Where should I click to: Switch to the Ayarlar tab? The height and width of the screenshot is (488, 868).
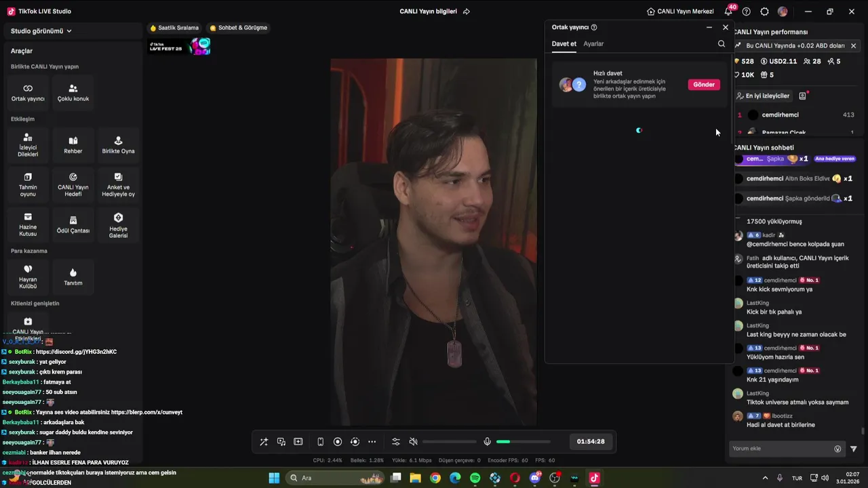click(x=593, y=44)
